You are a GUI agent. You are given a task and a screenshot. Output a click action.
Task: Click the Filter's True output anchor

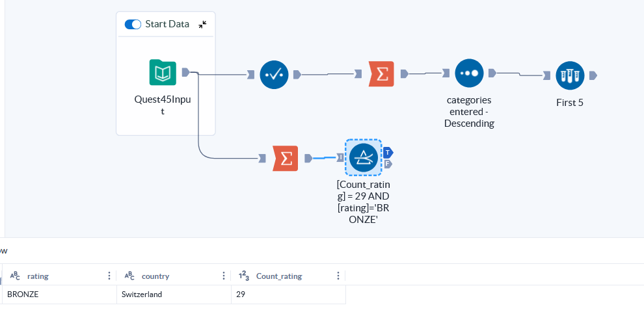pos(388,152)
